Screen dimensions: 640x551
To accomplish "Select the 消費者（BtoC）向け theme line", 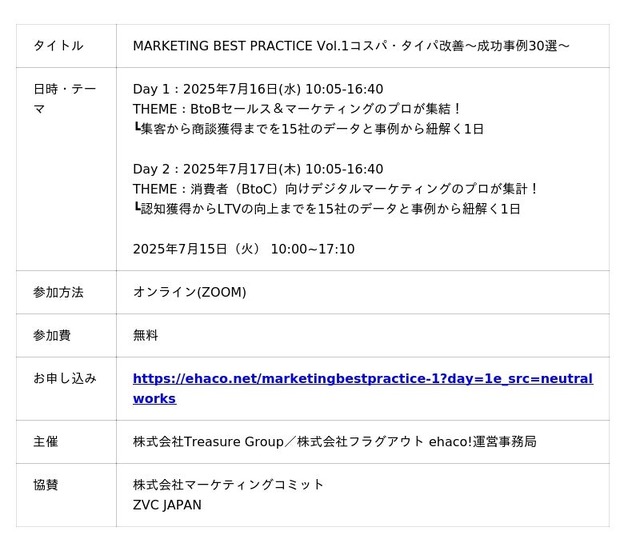I will tap(336, 189).
